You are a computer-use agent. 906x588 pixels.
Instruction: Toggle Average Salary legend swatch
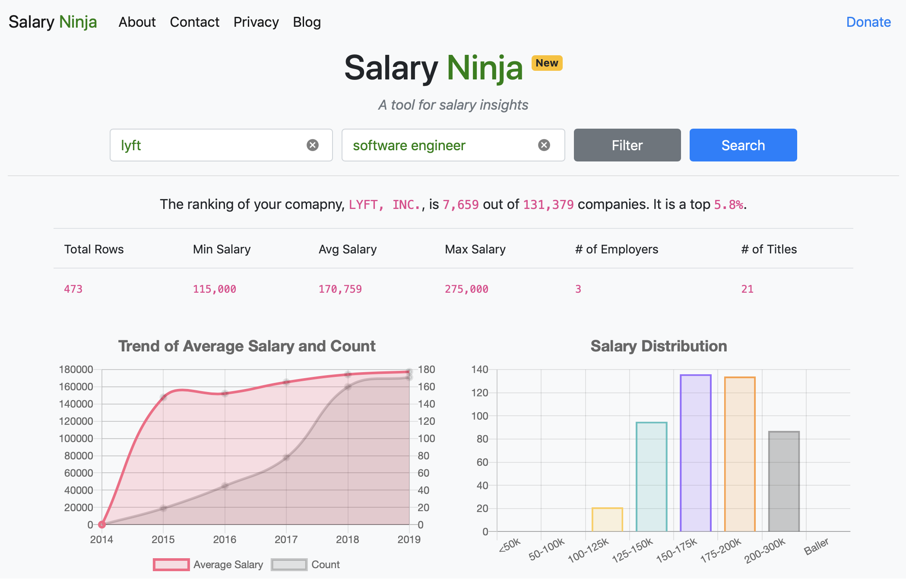point(171,565)
